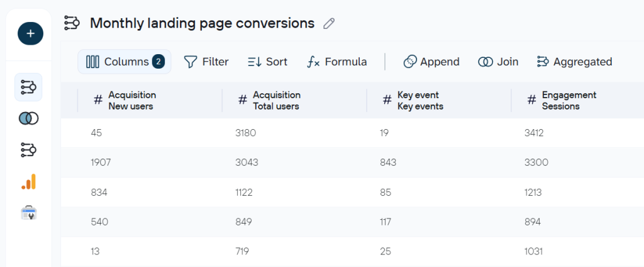Open the Sort options
The width and height of the screenshot is (644, 267).
pos(268,62)
